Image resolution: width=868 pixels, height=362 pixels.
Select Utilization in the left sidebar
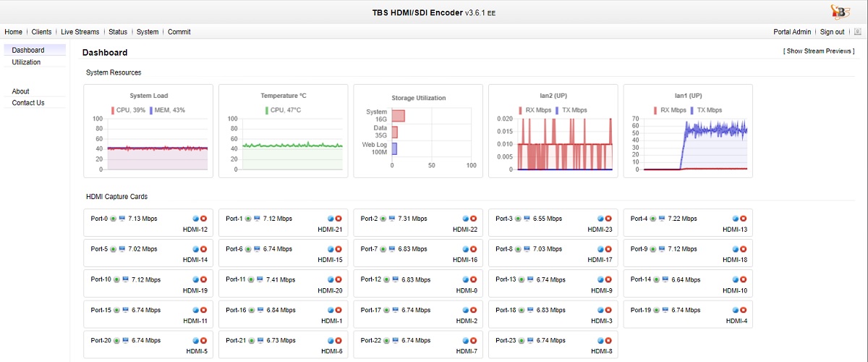coord(27,62)
